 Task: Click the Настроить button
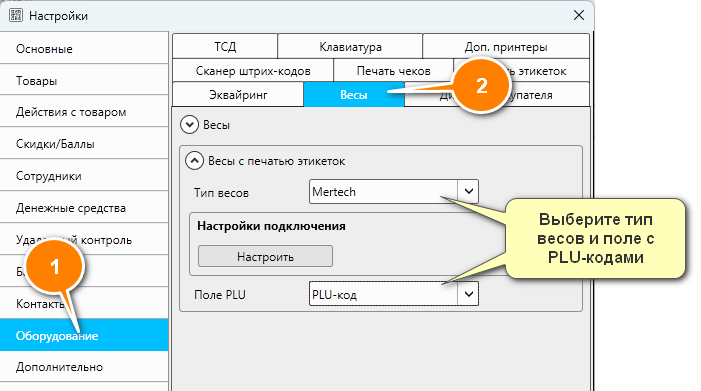click(265, 256)
